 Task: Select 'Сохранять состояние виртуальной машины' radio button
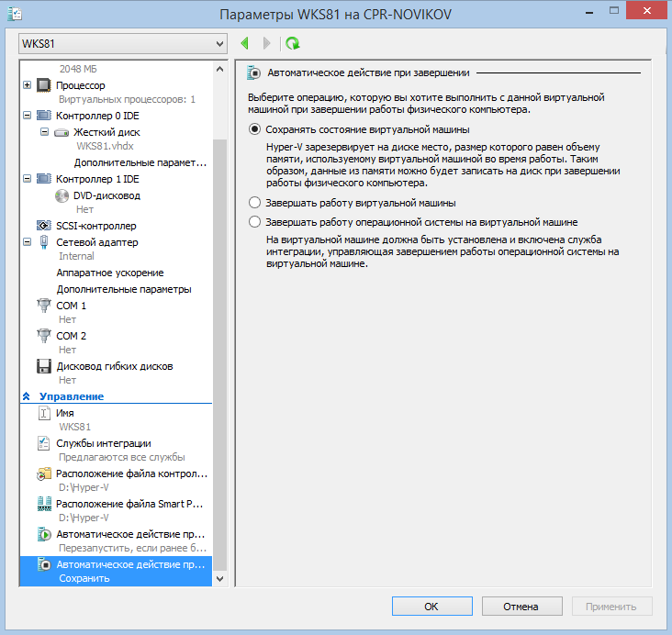[x=255, y=129]
